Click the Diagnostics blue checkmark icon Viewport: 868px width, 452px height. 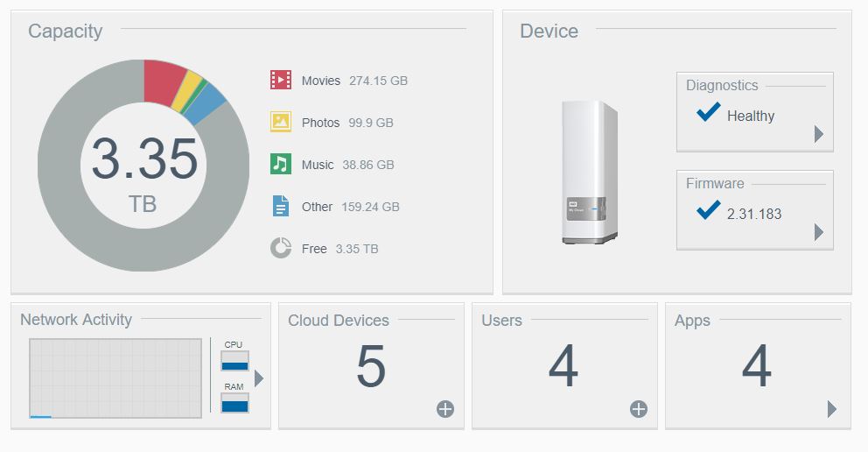708,112
